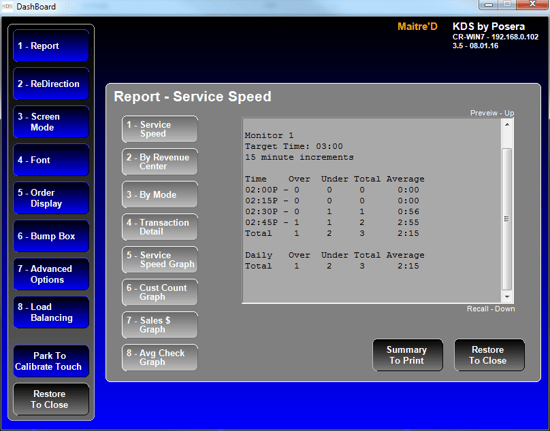Click the 15 minute increments line
Viewport: 550px width, 431px height.
tap(299, 157)
